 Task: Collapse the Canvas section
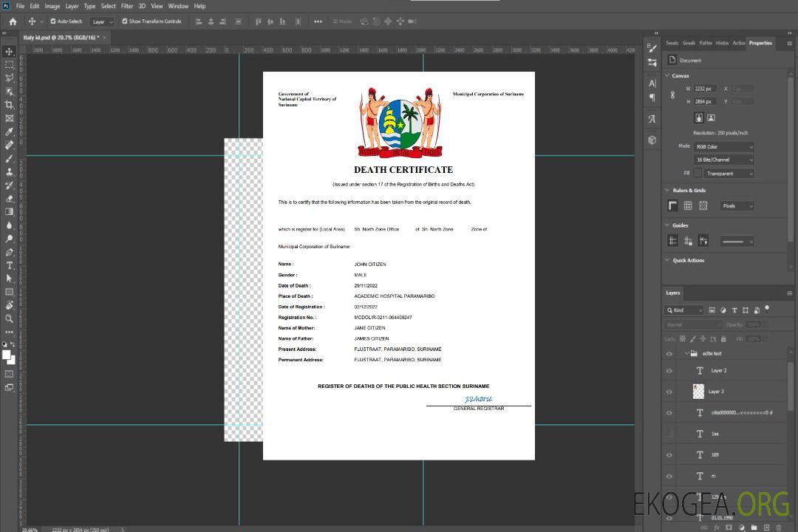(667, 75)
